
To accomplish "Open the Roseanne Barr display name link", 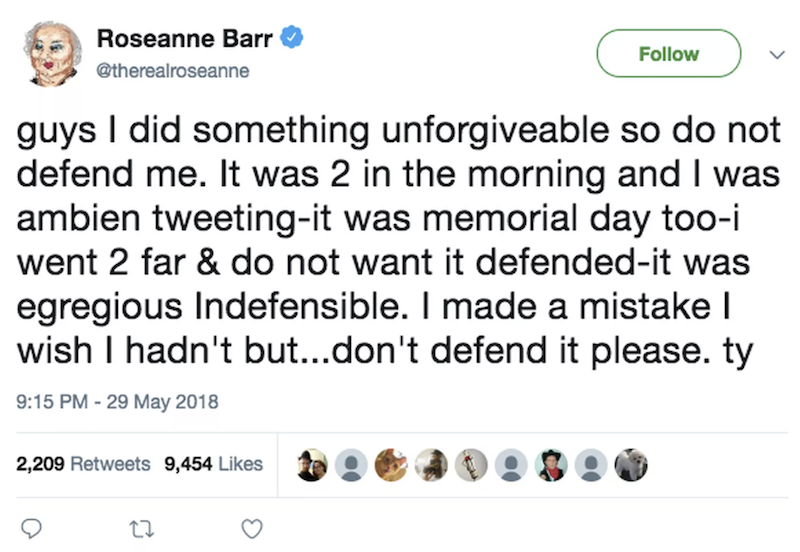I will click(185, 38).
